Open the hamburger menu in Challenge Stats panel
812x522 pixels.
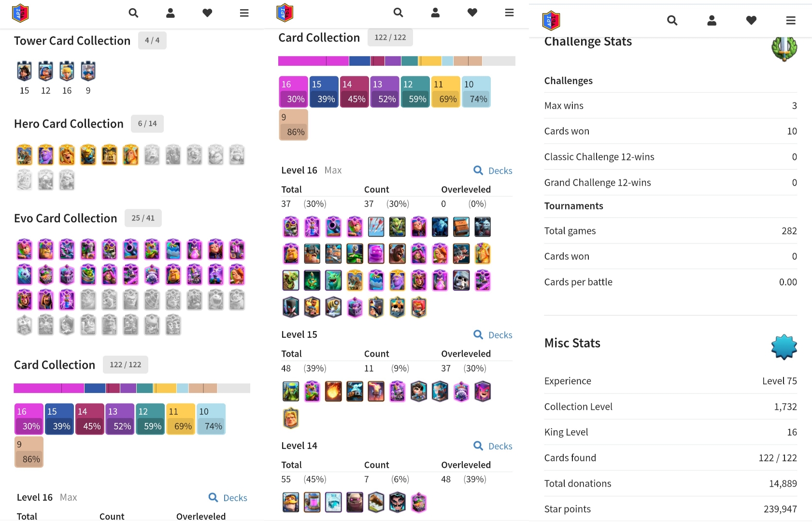pos(791,20)
